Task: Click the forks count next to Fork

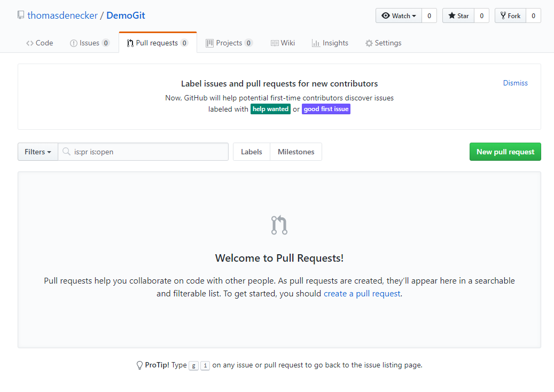Action: tap(534, 15)
